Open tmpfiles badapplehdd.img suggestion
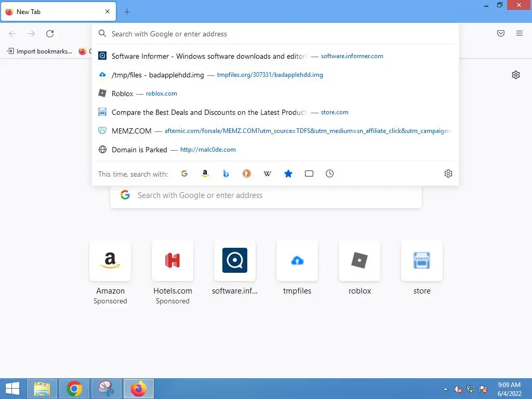This screenshot has width=532, height=399. (x=275, y=75)
